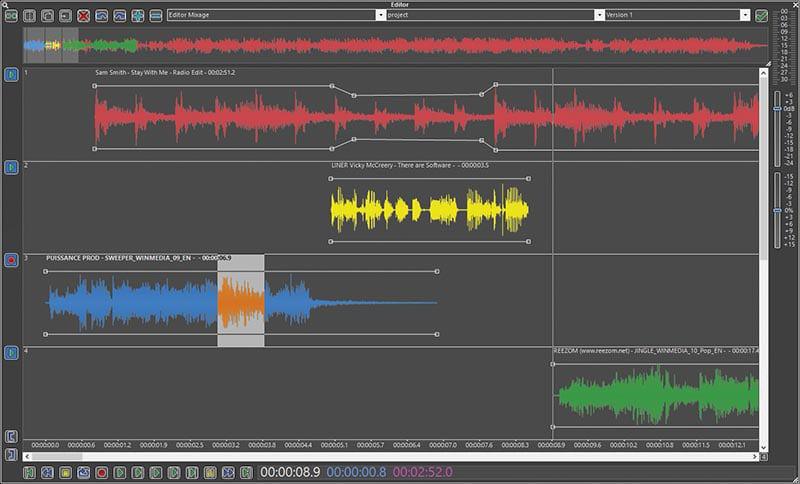
Task: Toggle track 4 play button
Action: [x=11, y=353]
